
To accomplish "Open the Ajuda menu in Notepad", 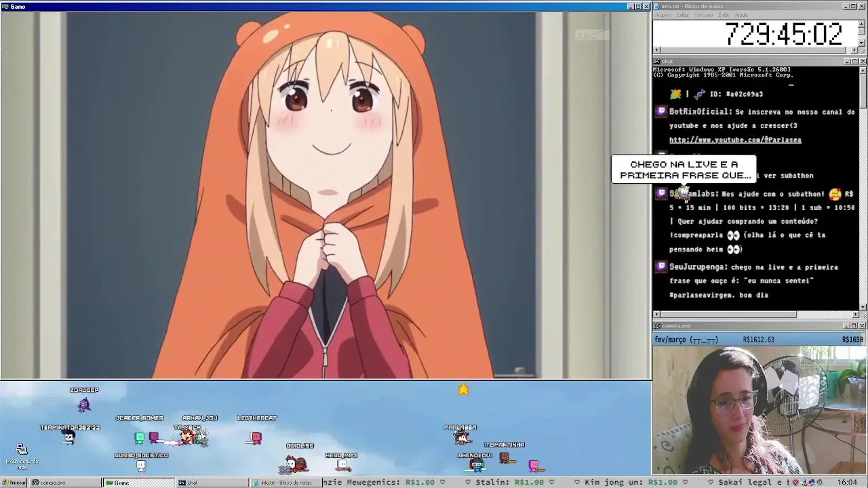I will pos(741,15).
